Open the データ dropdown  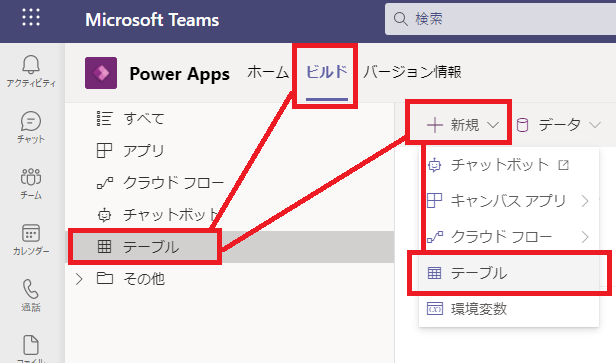(559, 125)
